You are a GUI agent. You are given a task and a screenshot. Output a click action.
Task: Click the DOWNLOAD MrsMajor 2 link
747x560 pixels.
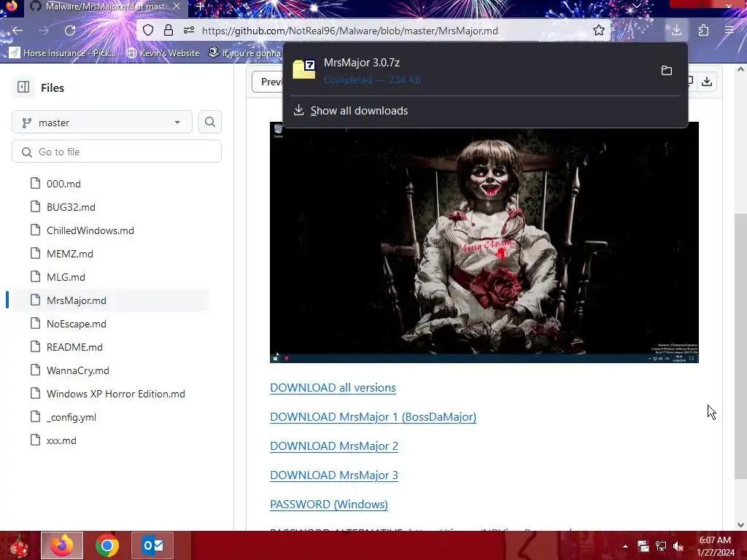pos(334,446)
